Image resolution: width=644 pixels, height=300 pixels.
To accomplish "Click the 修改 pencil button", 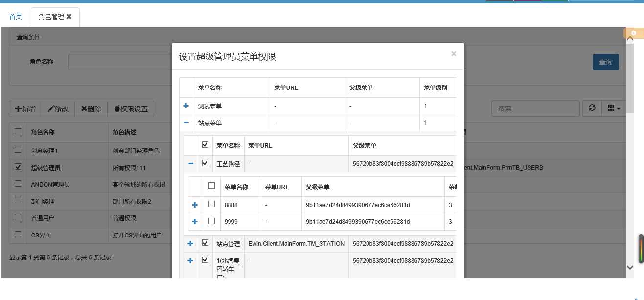I will click(58, 109).
